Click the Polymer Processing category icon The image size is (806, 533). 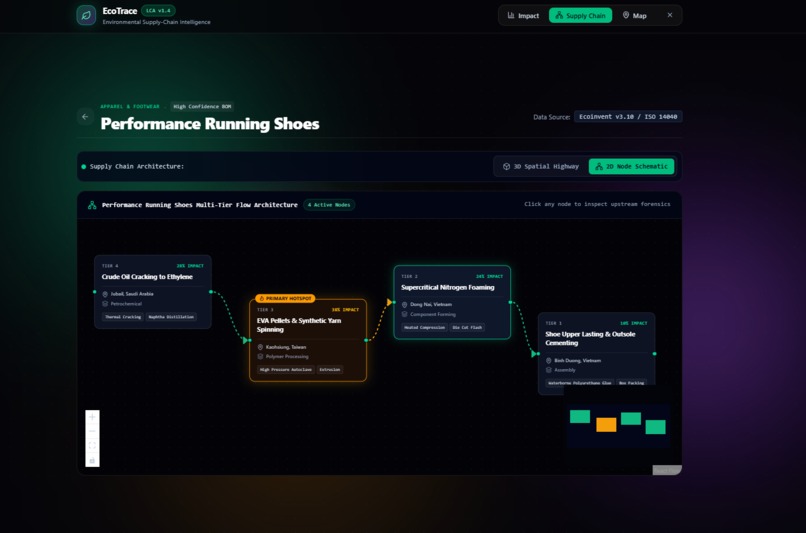(260, 357)
